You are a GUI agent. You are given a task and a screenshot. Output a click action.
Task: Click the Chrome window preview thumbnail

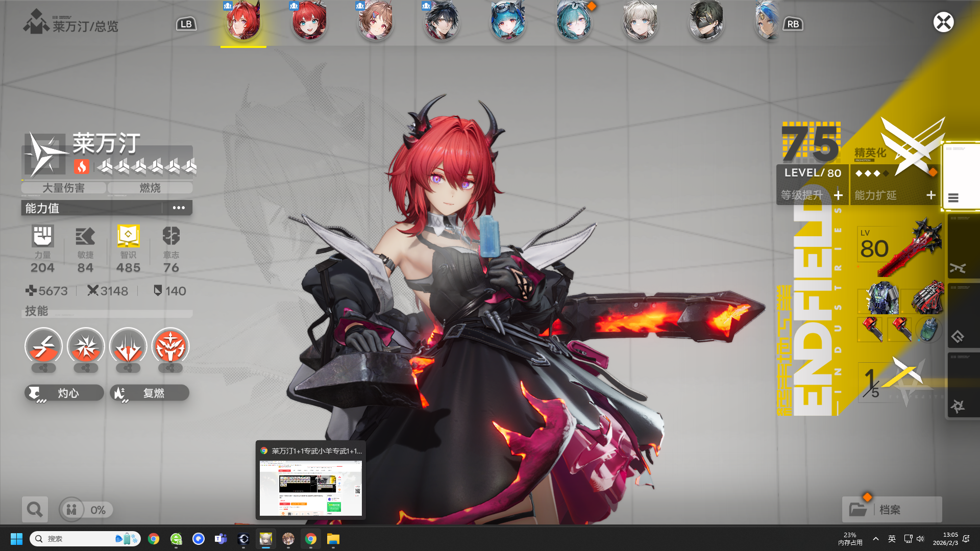[x=310, y=488]
